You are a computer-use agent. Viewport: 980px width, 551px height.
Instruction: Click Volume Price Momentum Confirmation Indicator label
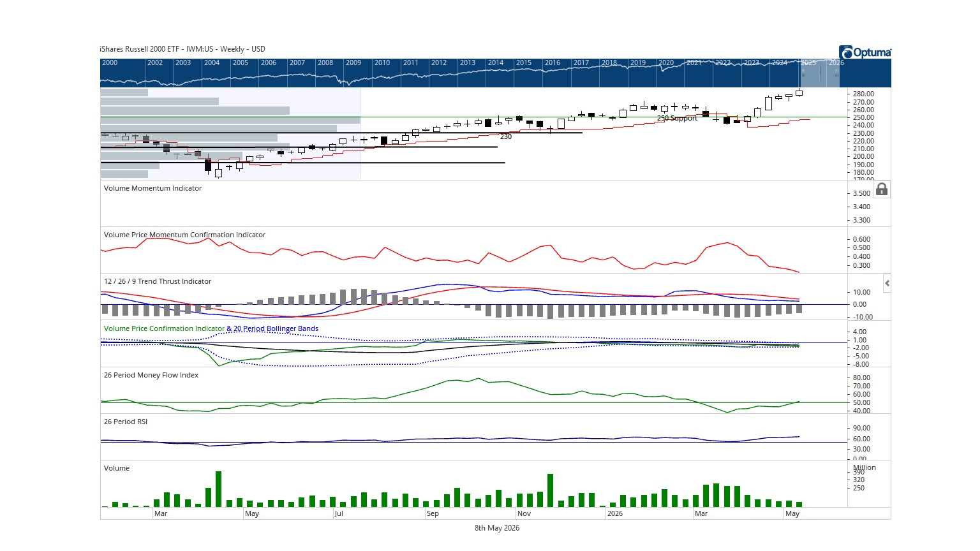pyautogui.click(x=184, y=235)
